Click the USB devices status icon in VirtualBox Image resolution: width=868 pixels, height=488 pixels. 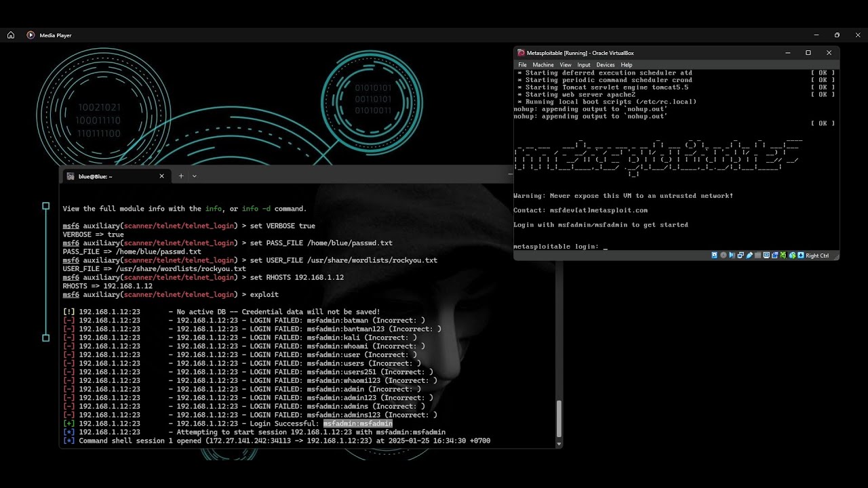(749, 256)
